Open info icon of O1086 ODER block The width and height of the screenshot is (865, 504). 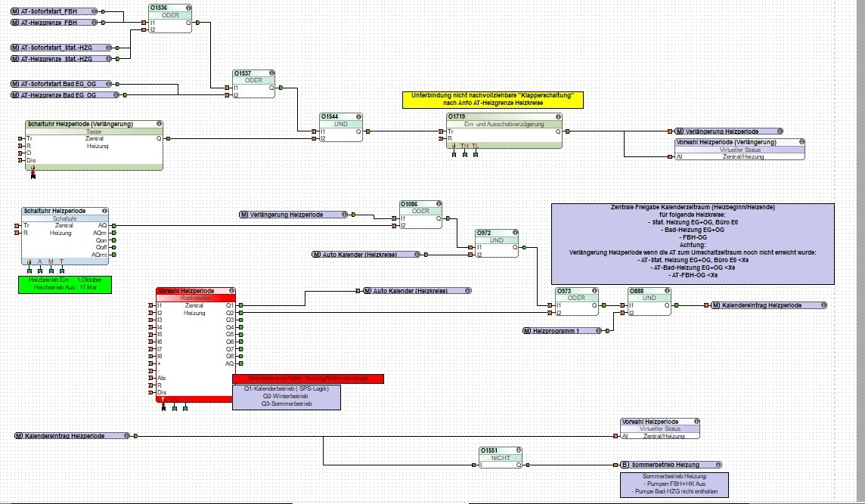tap(439, 204)
